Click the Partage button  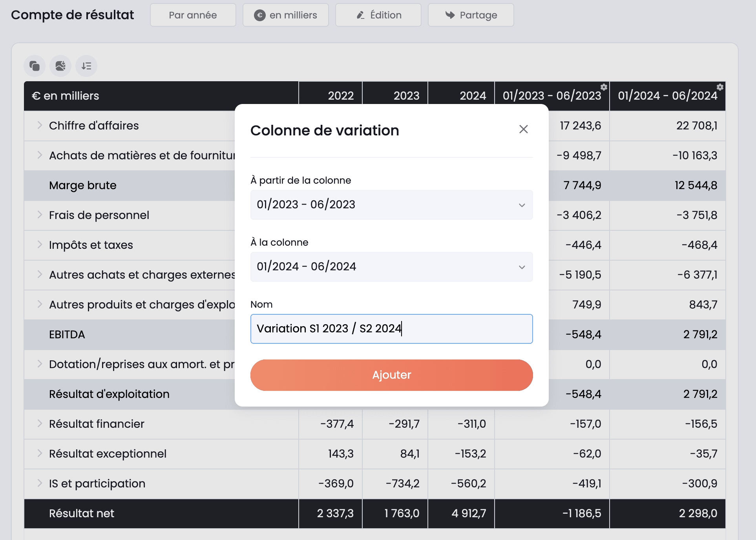[471, 15]
